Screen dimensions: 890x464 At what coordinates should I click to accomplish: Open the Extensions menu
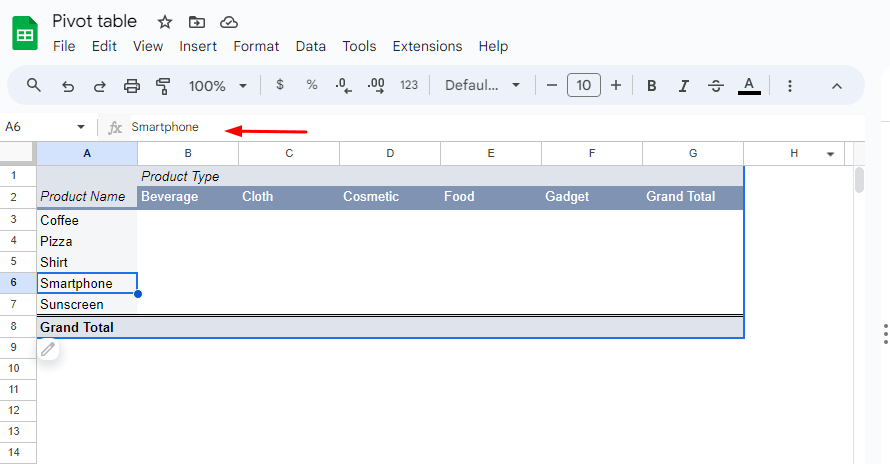pyautogui.click(x=427, y=46)
